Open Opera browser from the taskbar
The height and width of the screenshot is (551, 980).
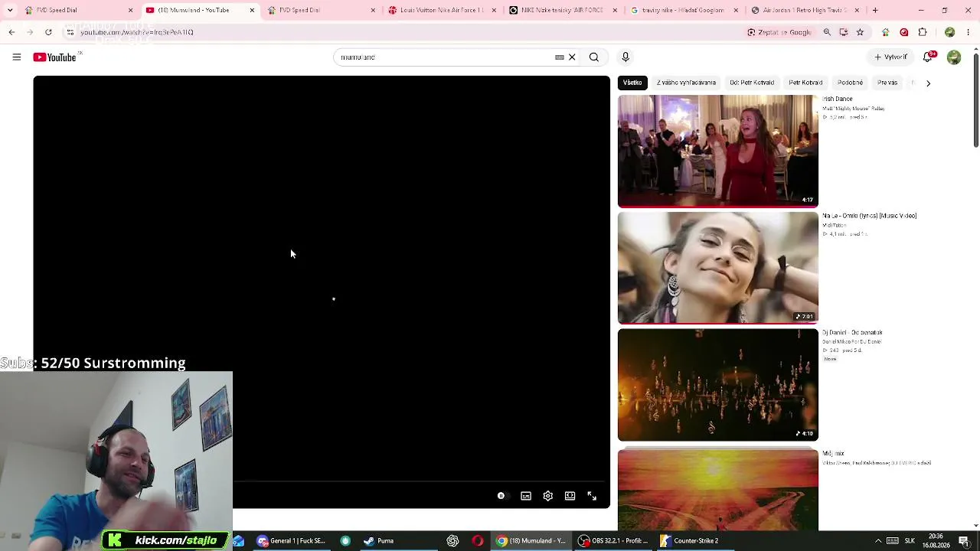[x=478, y=541]
